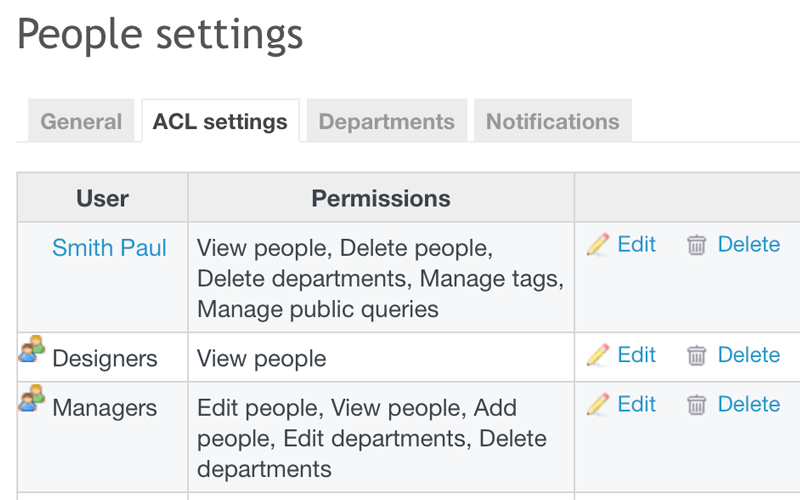The height and width of the screenshot is (500, 800).
Task: Click the trash icon in Managers row
Action: (697, 404)
